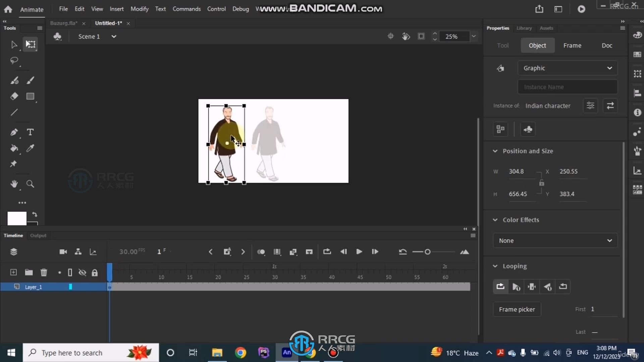
Task: Expand the Color Effects section
Action: 495,220
